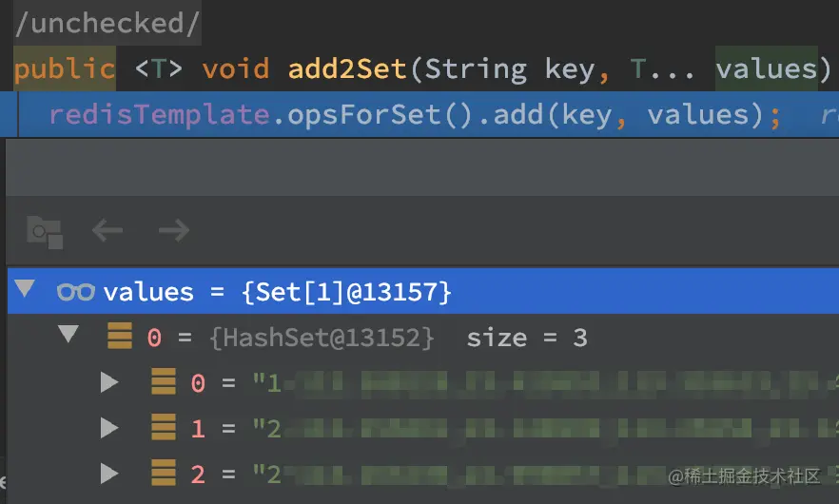The image size is (839, 504).
Task: Click the new watch folder icon
Action: tap(45, 232)
